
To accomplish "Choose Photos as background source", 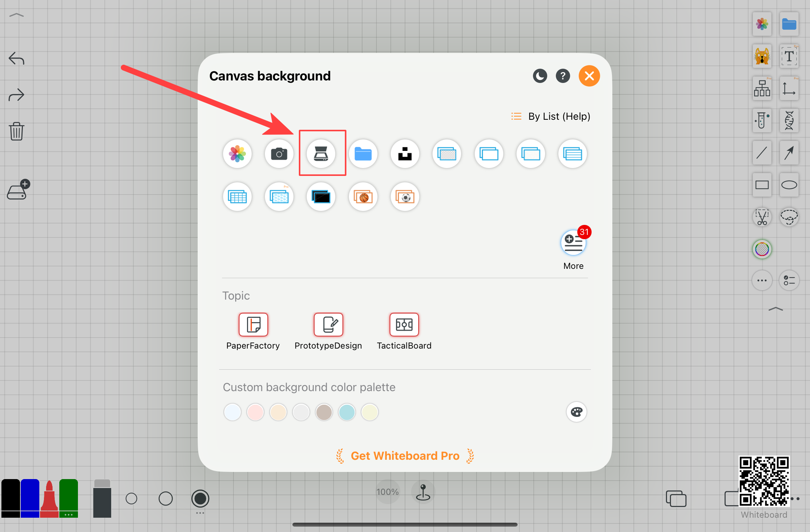I will pos(237,154).
